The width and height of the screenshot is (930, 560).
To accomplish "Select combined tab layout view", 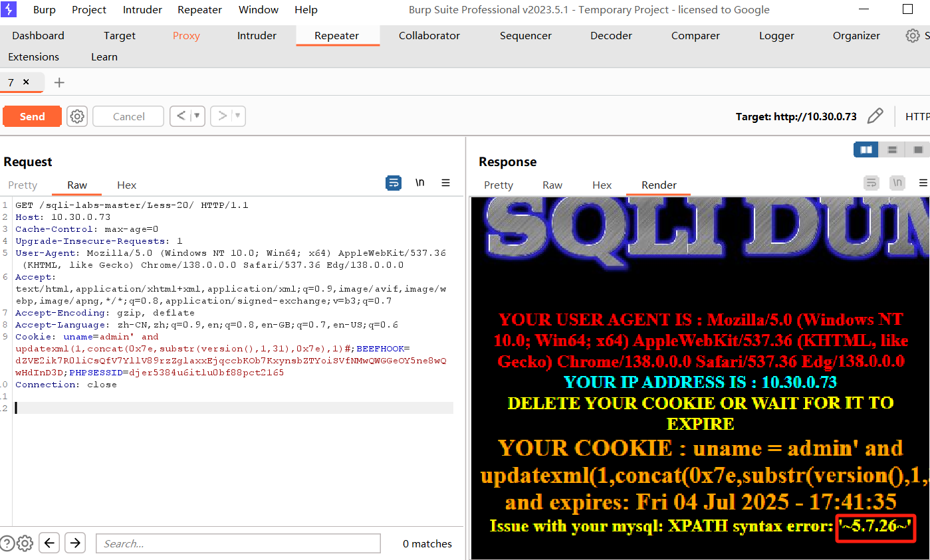I will pyautogui.click(x=918, y=149).
